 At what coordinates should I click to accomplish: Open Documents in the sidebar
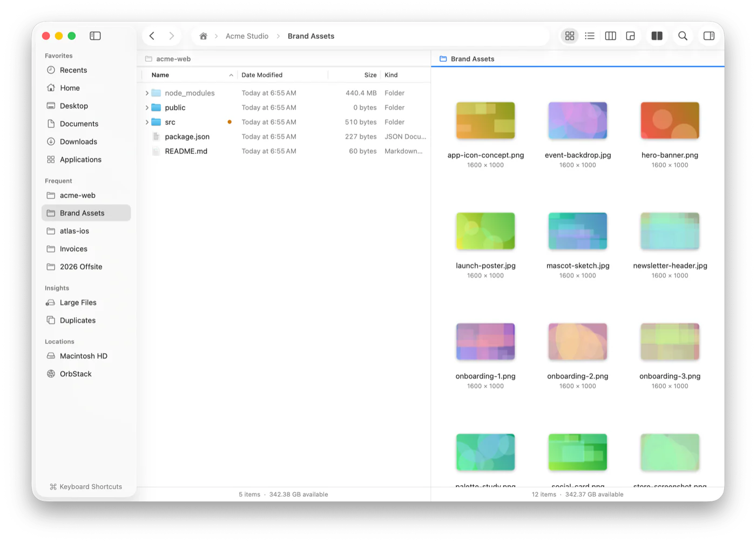pos(86,124)
